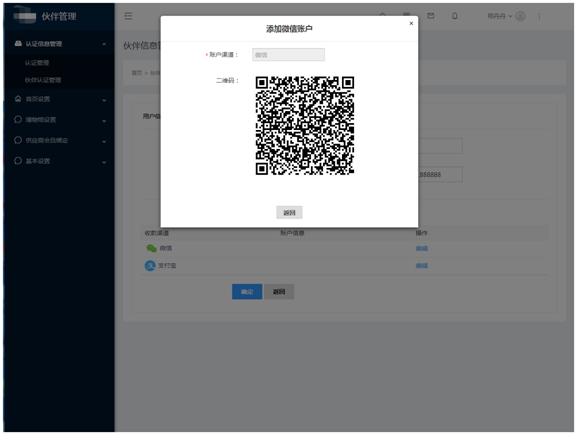Click the user avatar icon
The width and height of the screenshot is (577, 435).
pyautogui.click(x=520, y=16)
